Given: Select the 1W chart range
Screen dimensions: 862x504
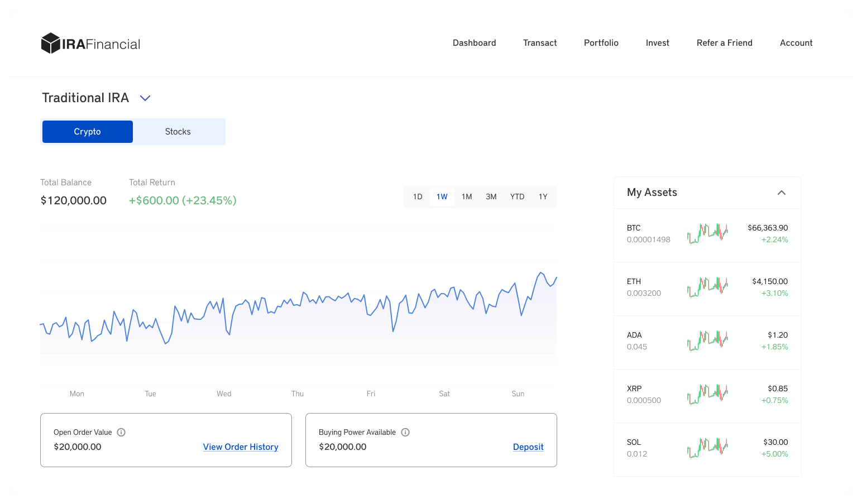Looking at the screenshot, I should click(x=442, y=197).
